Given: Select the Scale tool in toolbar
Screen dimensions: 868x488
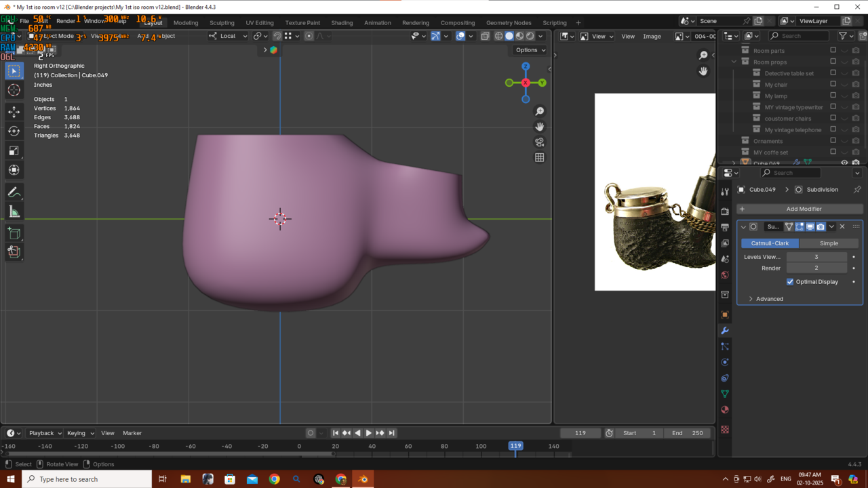Looking at the screenshot, I should pos(14,151).
